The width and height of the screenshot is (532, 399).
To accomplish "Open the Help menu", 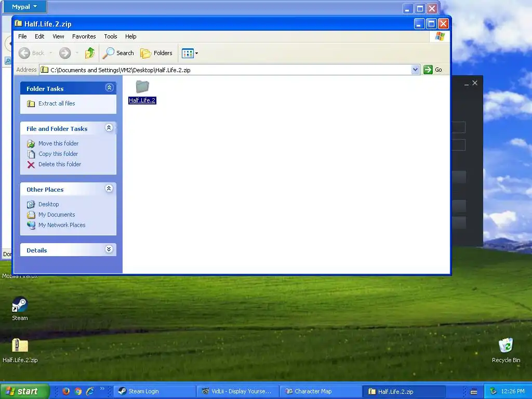I will tap(130, 36).
